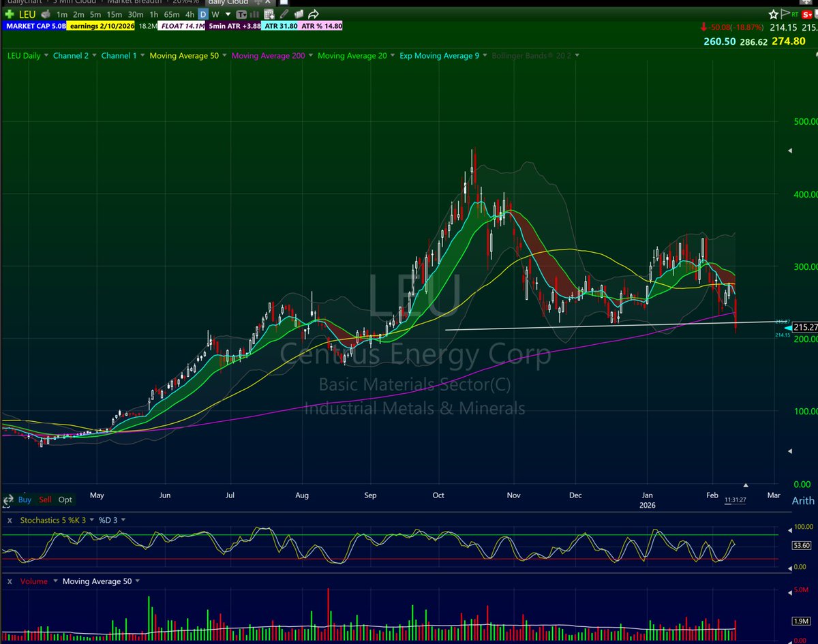Expand the LEU Daily dropdown
This screenshot has width=818, height=644.
(x=46, y=56)
